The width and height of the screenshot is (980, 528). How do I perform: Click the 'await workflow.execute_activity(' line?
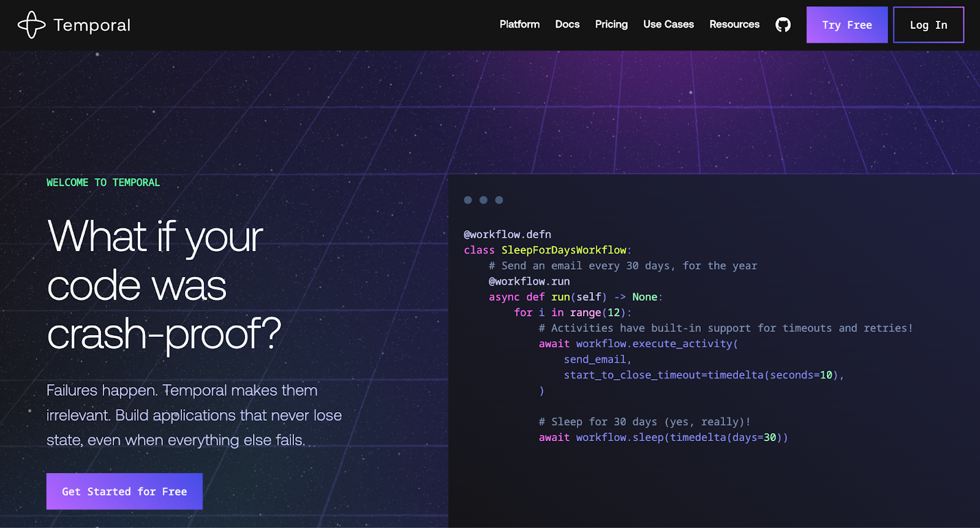tap(638, 344)
